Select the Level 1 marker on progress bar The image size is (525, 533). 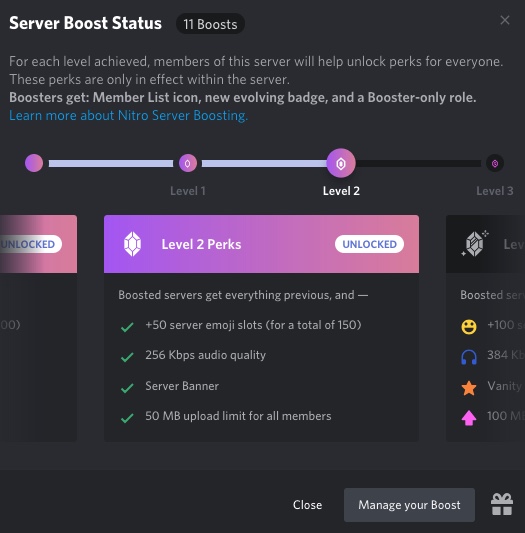(x=188, y=164)
